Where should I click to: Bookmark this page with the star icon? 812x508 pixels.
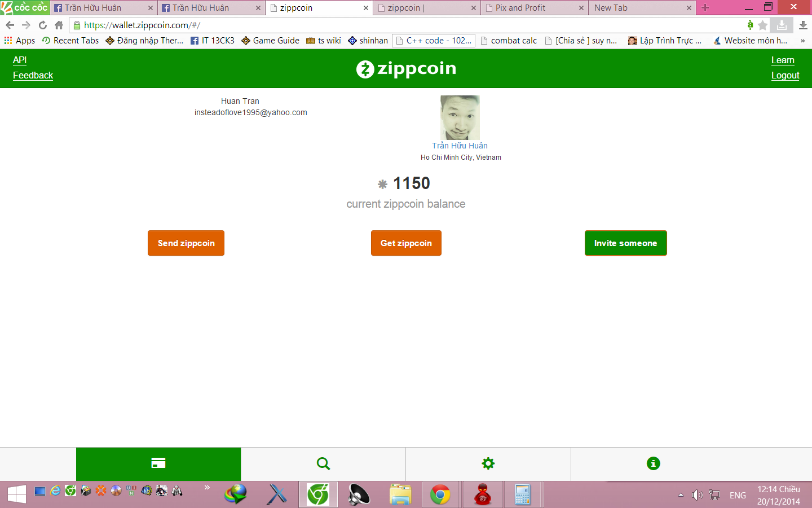763,25
